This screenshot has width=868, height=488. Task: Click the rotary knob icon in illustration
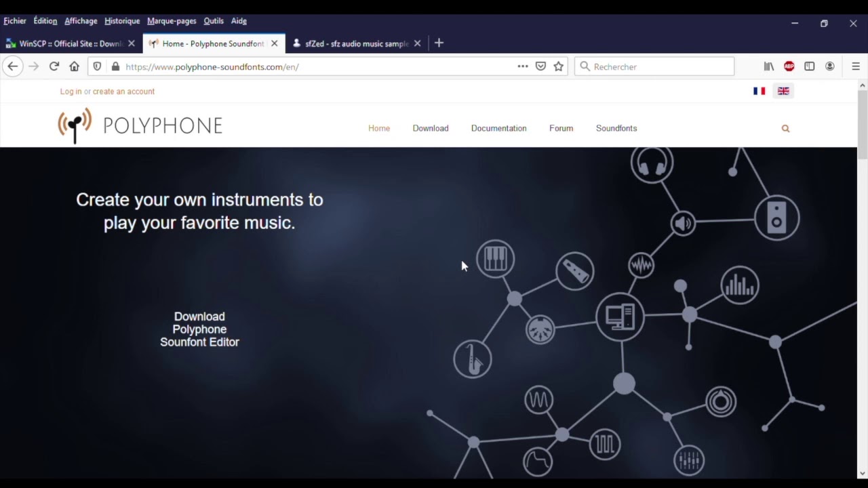tap(721, 402)
